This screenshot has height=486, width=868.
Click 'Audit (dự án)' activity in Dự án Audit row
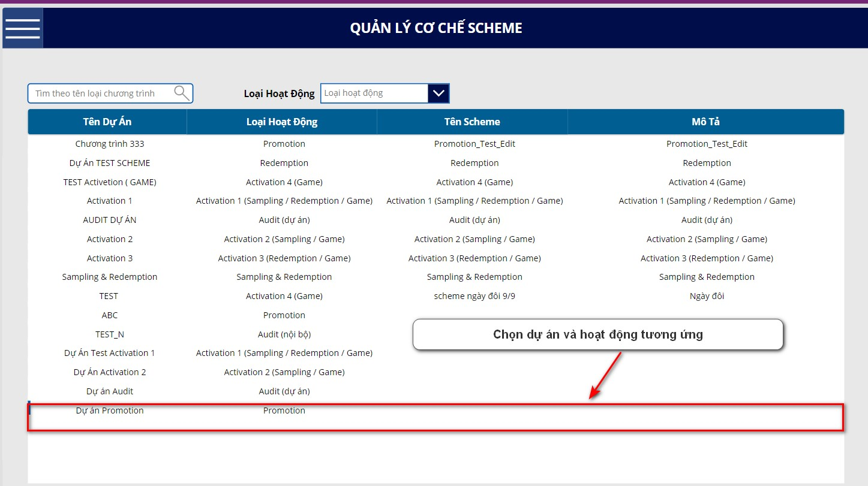pyautogui.click(x=284, y=391)
